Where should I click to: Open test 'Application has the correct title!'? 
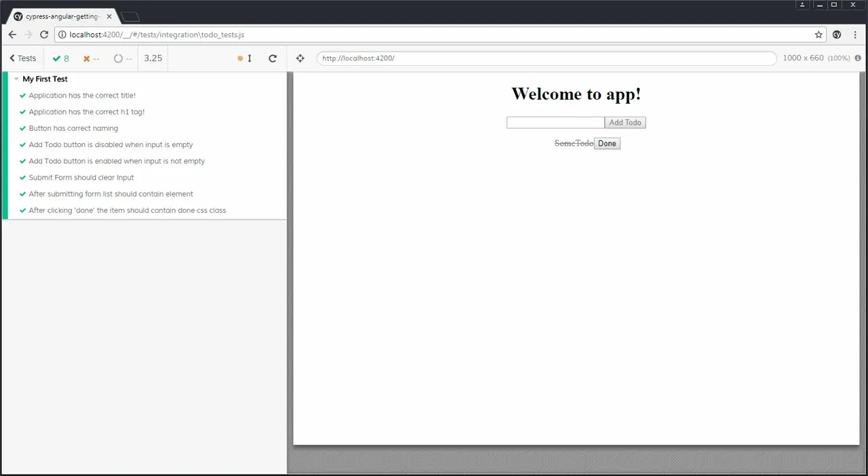click(x=82, y=96)
